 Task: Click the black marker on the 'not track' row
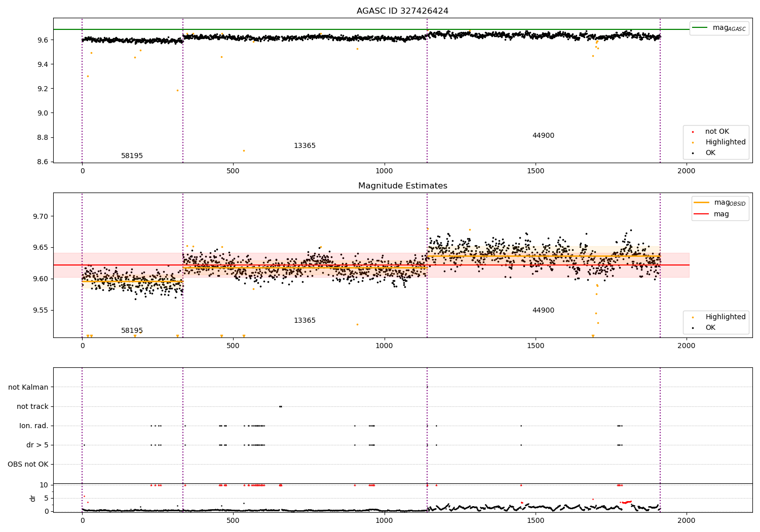point(280,406)
